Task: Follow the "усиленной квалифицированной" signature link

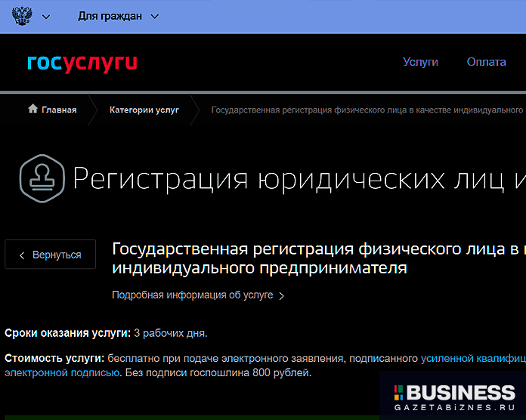Action: coord(472,358)
